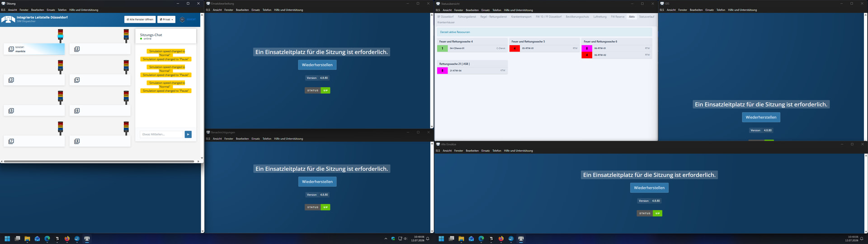868x244 pixels.
Task: Click the signal light above seat 7
Action: 61,128
